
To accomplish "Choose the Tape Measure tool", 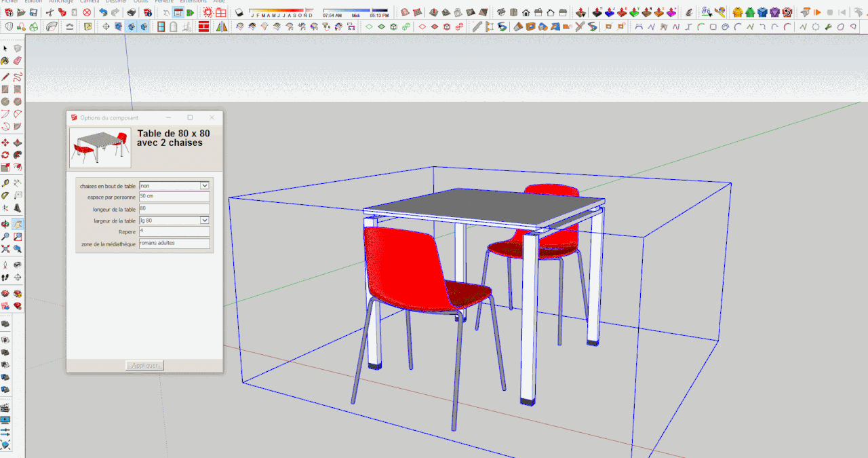I will (5, 183).
